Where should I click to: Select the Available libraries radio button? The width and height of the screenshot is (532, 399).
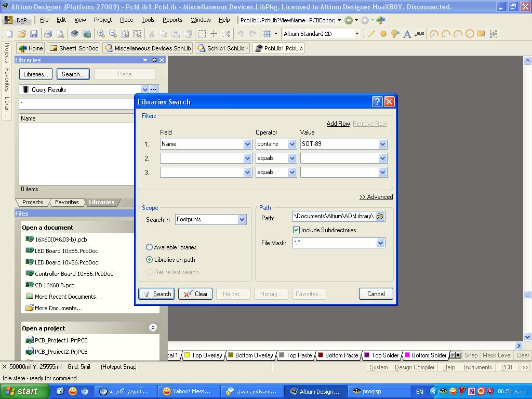point(149,247)
